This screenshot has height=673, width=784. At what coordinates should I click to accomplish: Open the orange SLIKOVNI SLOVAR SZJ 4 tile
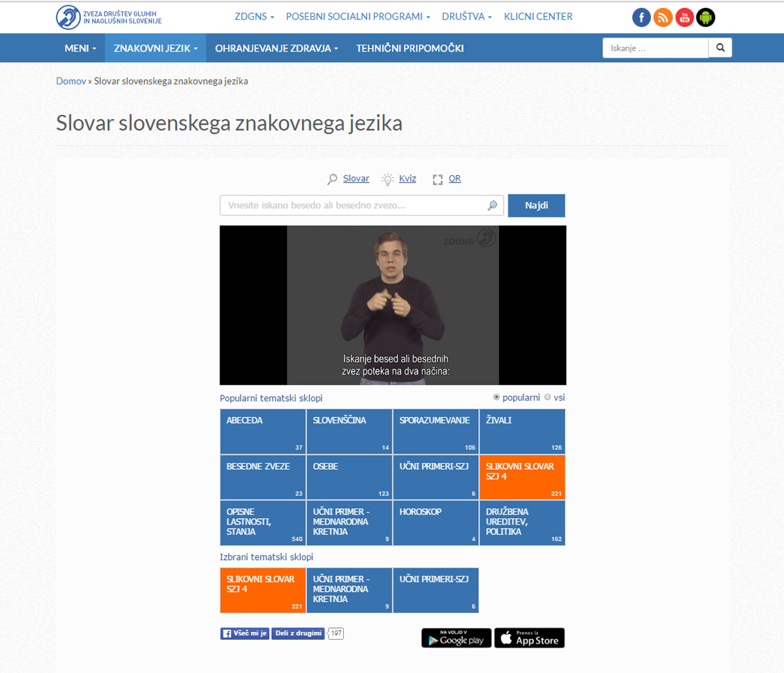tap(522, 477)
